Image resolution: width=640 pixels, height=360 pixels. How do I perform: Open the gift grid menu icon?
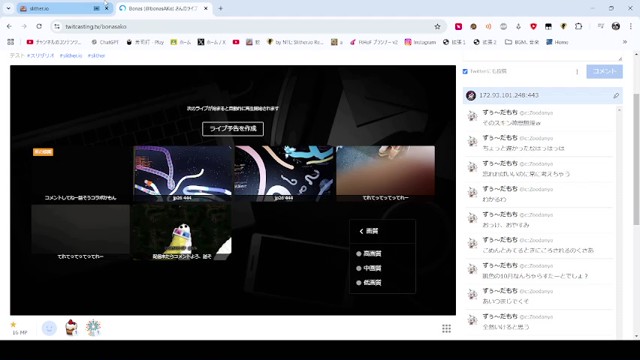tap(447, 329)
